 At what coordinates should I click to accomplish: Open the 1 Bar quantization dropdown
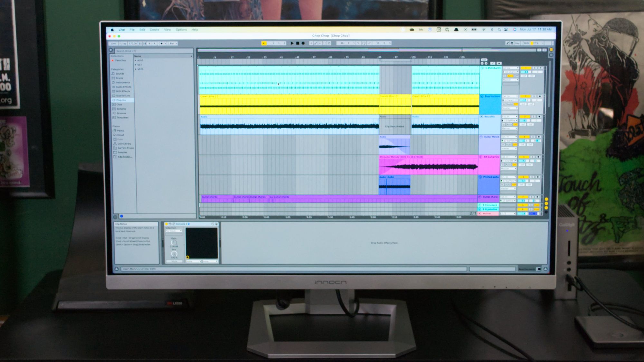point(172,43)
